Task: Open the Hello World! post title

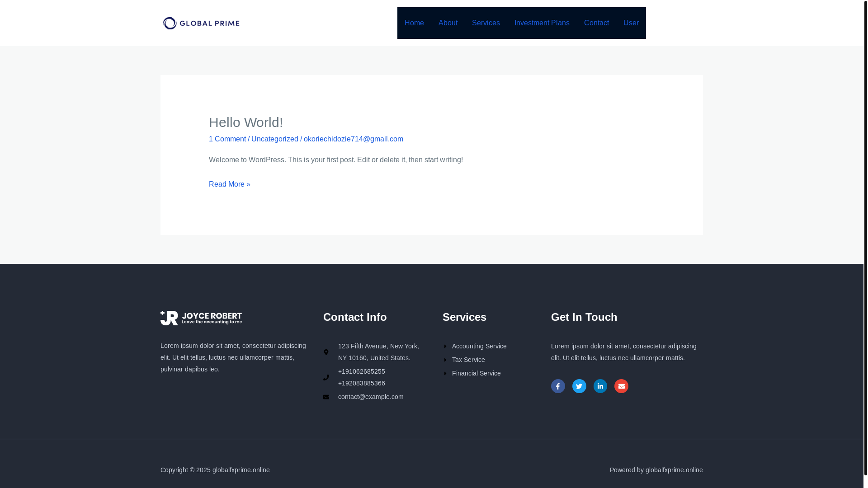Action: (x=246, y=122)
